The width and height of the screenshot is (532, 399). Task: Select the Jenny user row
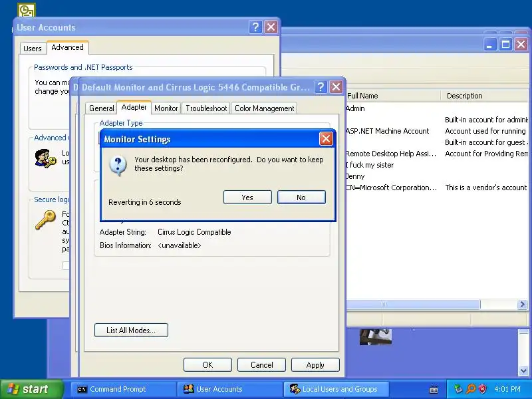click(438, 176)
